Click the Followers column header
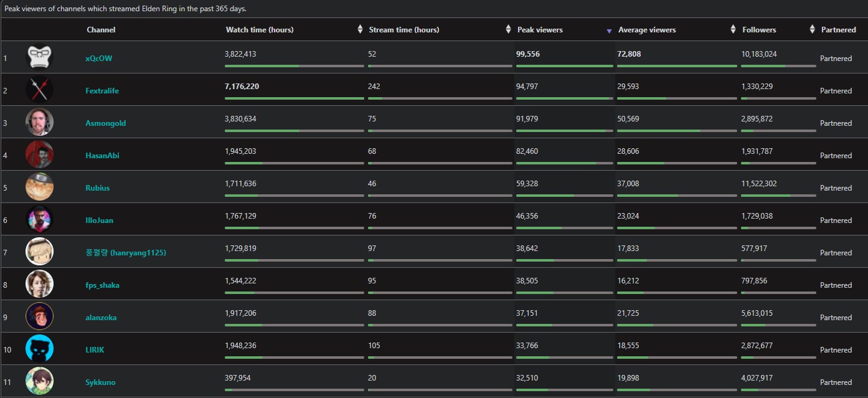Image resolution: width=868 pixels, height=398 pixels. (759, 30)
